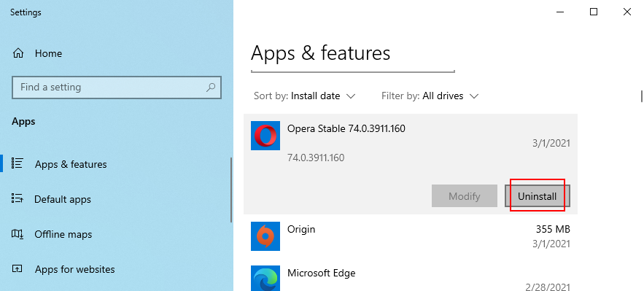The height and width of the screenshot is (291, 644).
Task: Select Apps for websites in the sidebar
Action: click(x=74, y=269)
